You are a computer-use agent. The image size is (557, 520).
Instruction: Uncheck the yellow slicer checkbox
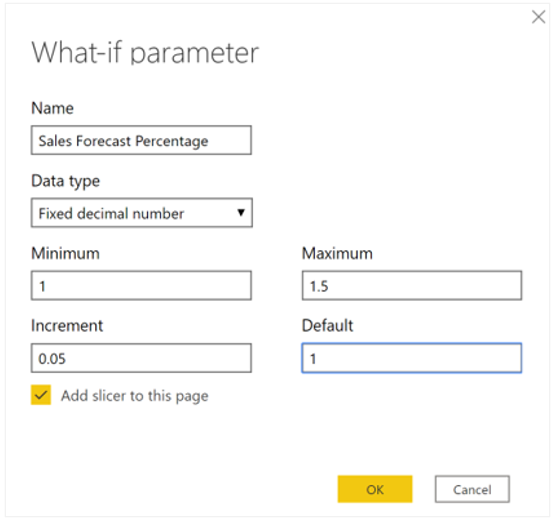click(x=41, y=395)
